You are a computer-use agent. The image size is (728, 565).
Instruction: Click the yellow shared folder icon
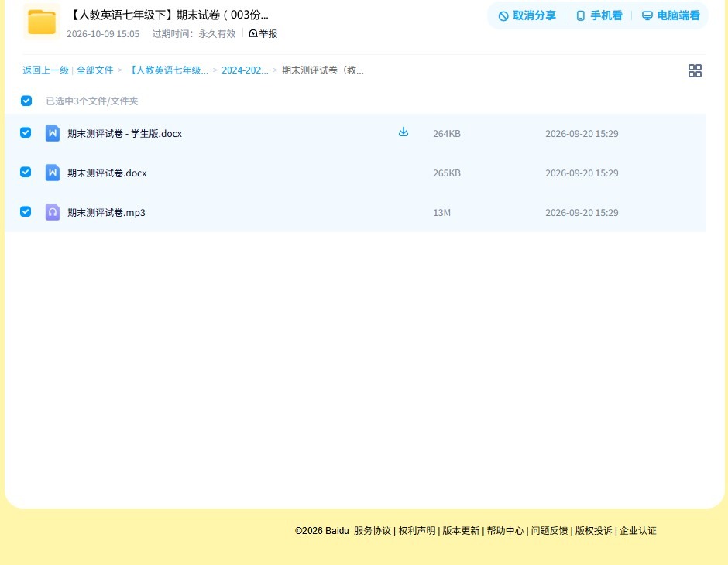coord(42,22)
